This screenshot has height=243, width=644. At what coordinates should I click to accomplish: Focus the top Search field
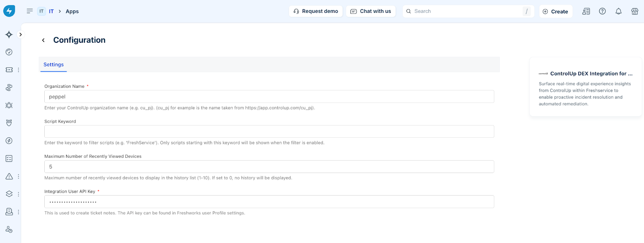coord(469,11)
